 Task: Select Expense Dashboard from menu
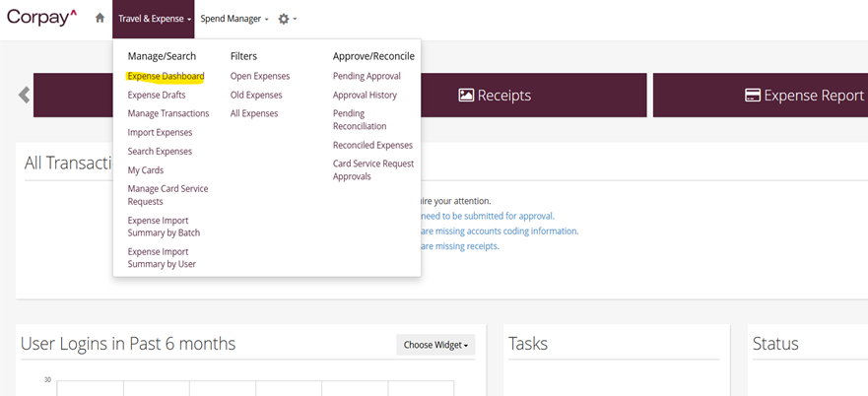click(166, 77)
